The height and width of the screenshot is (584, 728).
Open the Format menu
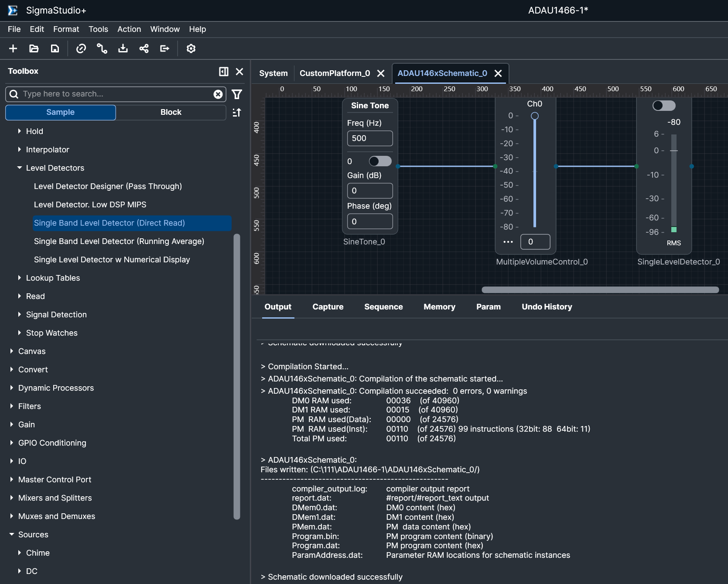tap(66, 29)
